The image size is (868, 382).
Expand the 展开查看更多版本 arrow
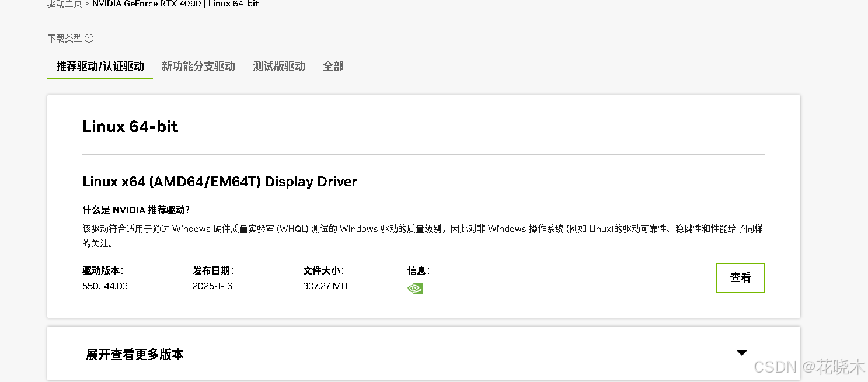click(x=742, y=353)
